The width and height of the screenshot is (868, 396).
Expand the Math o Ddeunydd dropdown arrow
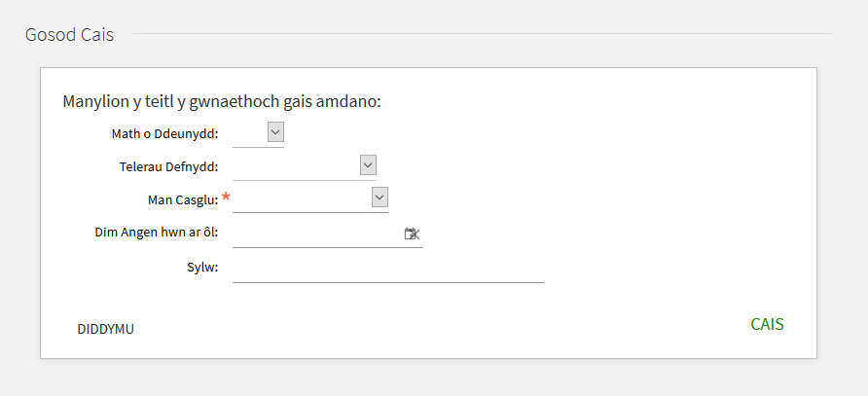[x=275, y=132]
